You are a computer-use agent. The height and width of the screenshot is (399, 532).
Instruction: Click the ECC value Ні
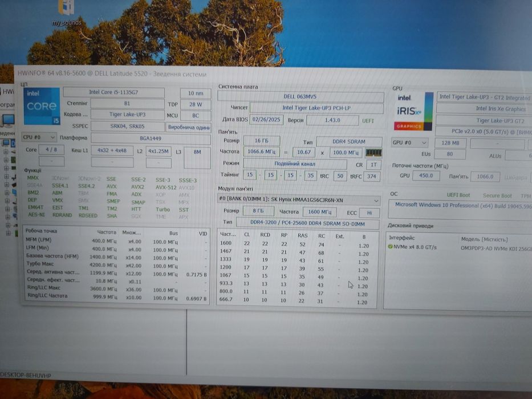click(x=369, y=213)
